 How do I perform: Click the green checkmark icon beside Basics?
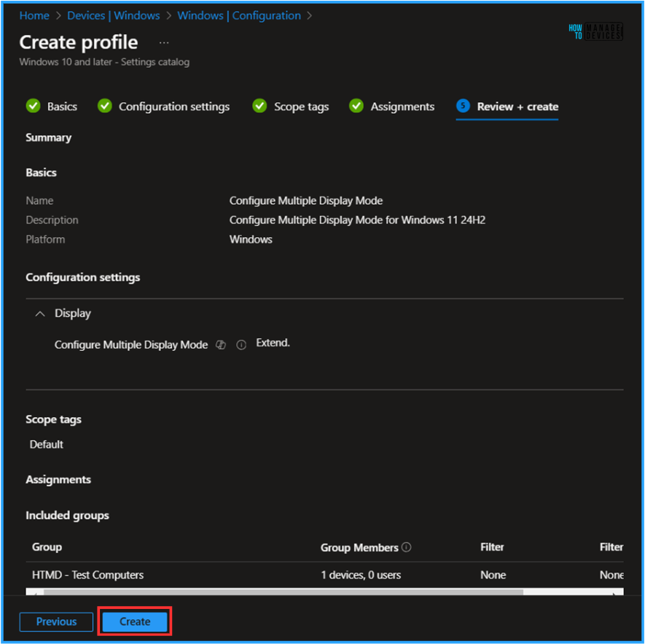click(x=34, y=106)
